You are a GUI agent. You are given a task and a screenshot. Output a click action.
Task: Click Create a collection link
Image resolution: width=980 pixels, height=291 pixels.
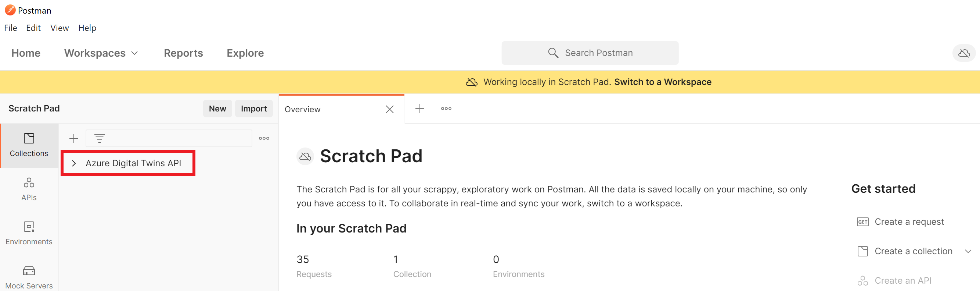[x=914, y=251]
